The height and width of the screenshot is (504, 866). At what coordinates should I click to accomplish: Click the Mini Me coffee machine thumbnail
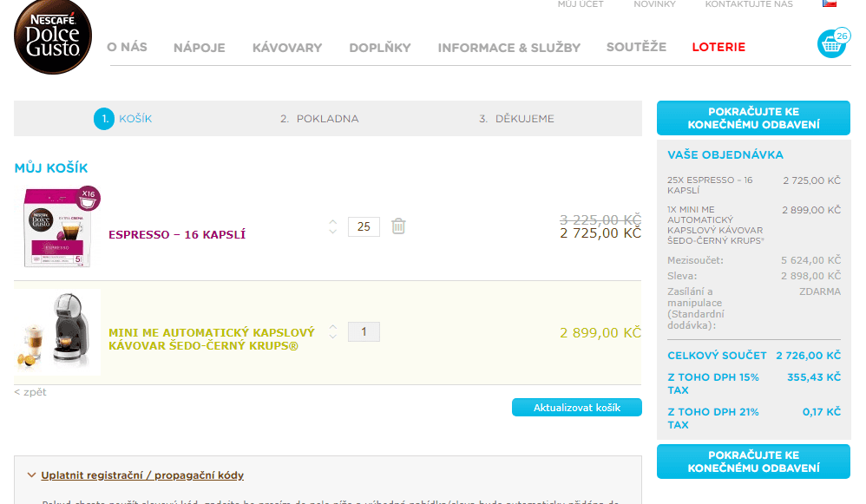point(57,331)
